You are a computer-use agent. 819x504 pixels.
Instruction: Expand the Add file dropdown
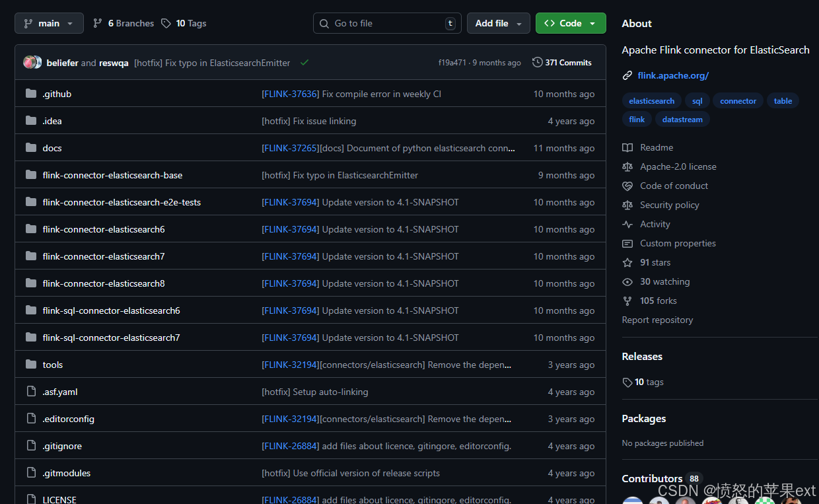(499, 23)
